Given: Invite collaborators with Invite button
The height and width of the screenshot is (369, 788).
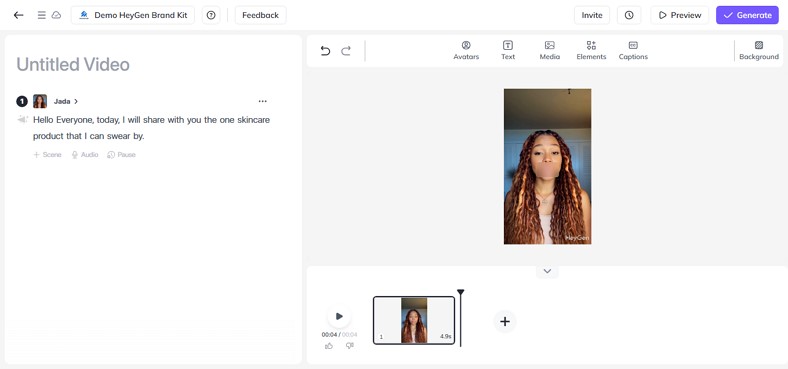Looking at the screenshot, I should point(592,15).
